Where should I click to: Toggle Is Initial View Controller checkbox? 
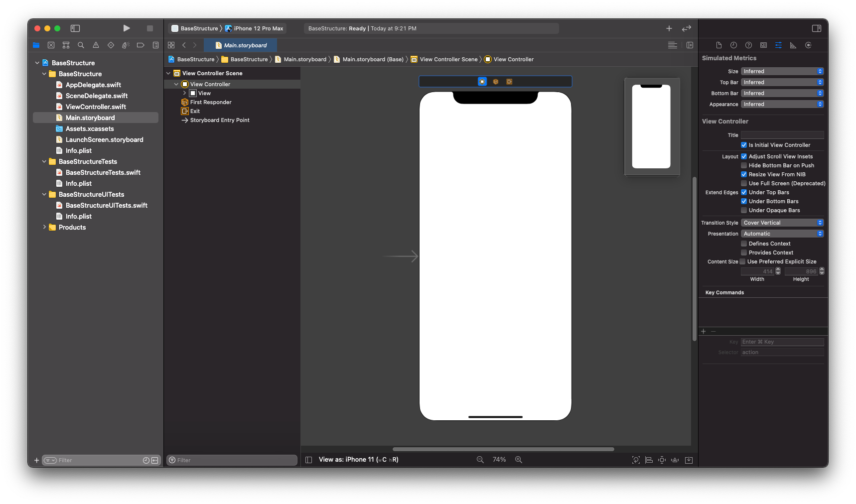click(744, 145)
